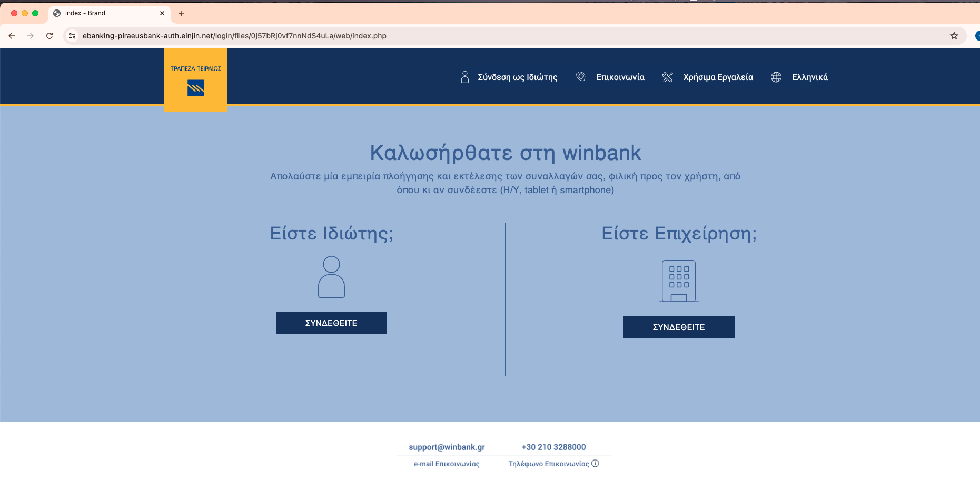Click the browser forward arrow

(x=31, y=36)
